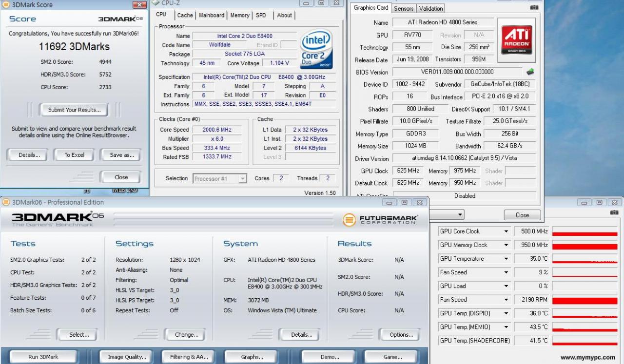The image size is (624, 364).
Task: Select the Graphics Card tab in GPU-Z
Action: (x=371, y=8)
